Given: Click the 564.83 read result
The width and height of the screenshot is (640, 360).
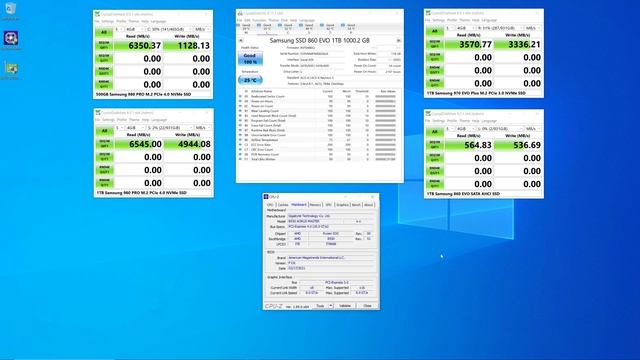Looking at the screenshot, I should pos(469,145).
